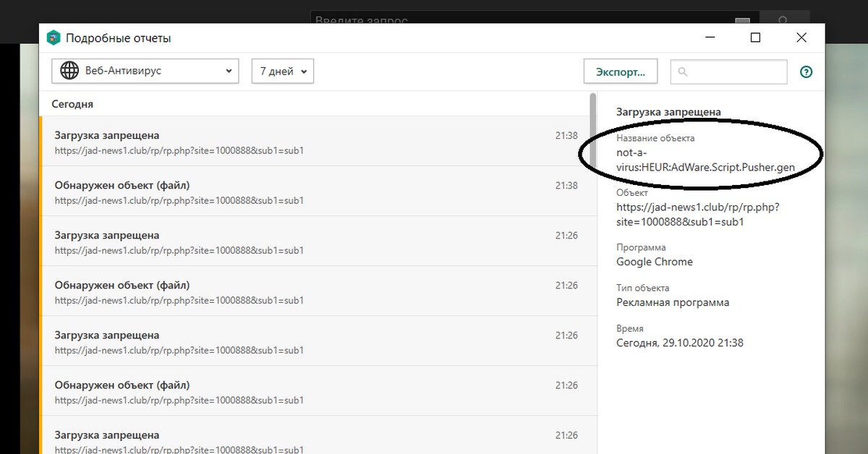The height and width of the screenshot is (454, 868).
Task: Click the Kaspersky logo in the title bar
Action: coord(53,38)
